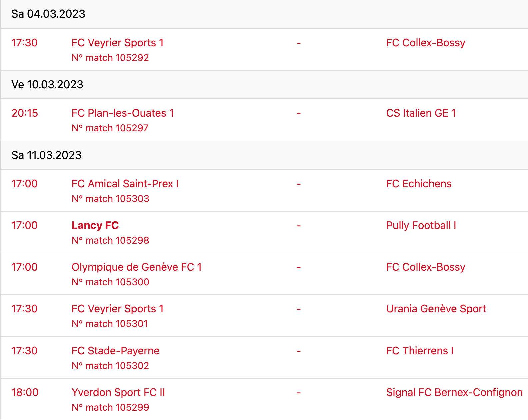Open the FC Stade-Payerne team link
The image size is (528, 420).
(x=115, y=351)
